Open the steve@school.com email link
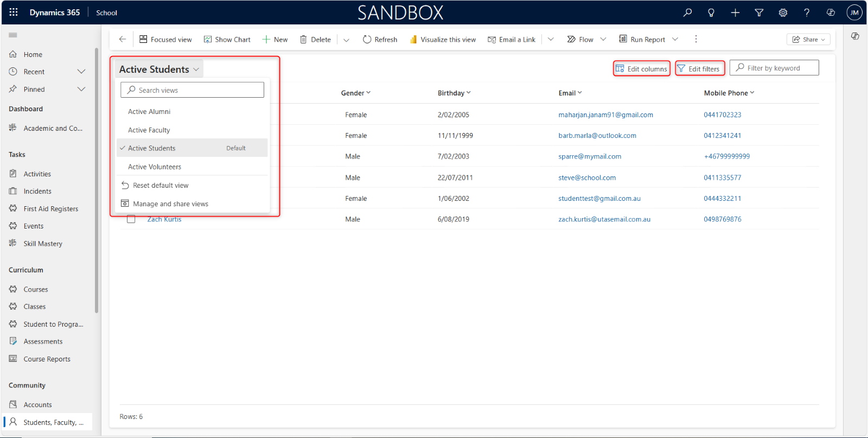The height and width of the screenshot is (438, 868). click(x=587, y=177)
